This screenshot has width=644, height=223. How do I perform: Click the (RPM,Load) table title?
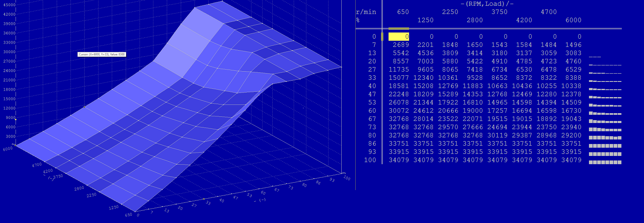pyautogui.click(x=487, y=4)
